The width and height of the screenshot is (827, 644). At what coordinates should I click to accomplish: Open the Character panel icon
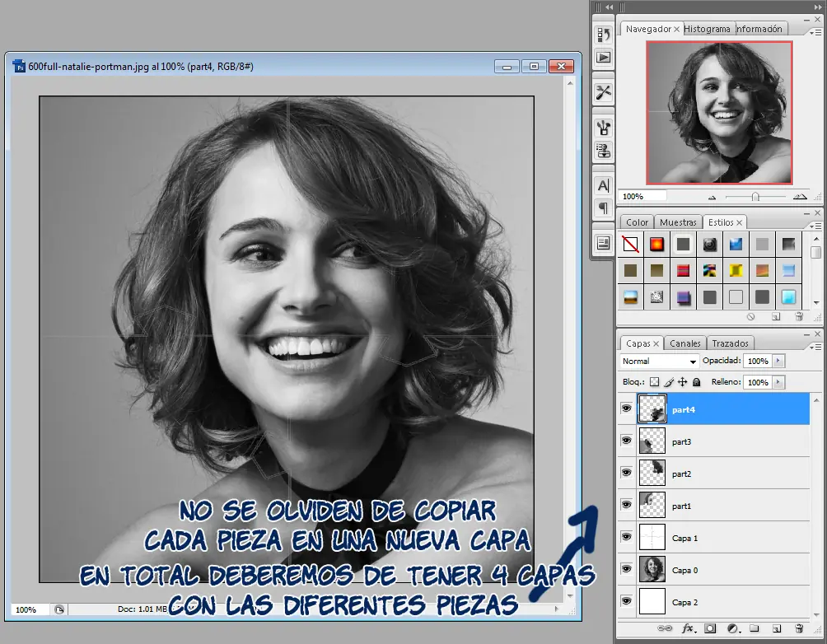pos(604,185)
